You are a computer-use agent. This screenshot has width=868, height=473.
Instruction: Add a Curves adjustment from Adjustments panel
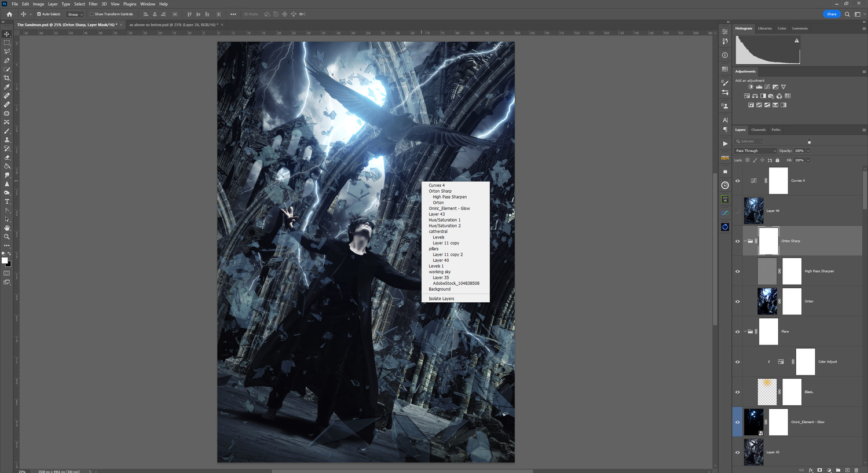[x=767, y=87]
